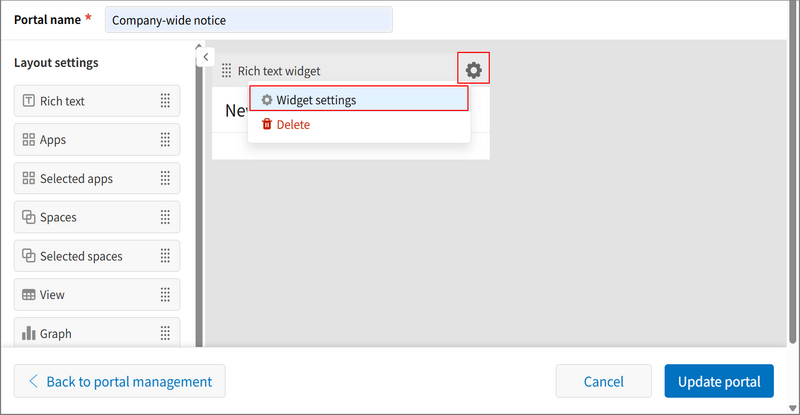The image size is (800, 415).
Task: Click the Portal name input field
Action: coord(248,20)
